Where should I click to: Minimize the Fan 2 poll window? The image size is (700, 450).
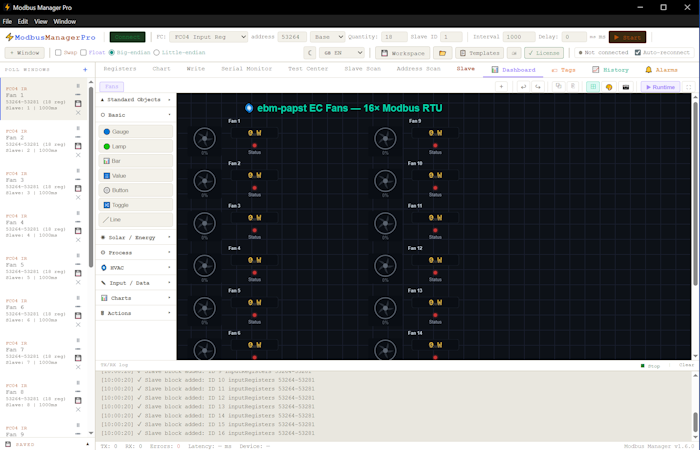[x=78, y=137]
